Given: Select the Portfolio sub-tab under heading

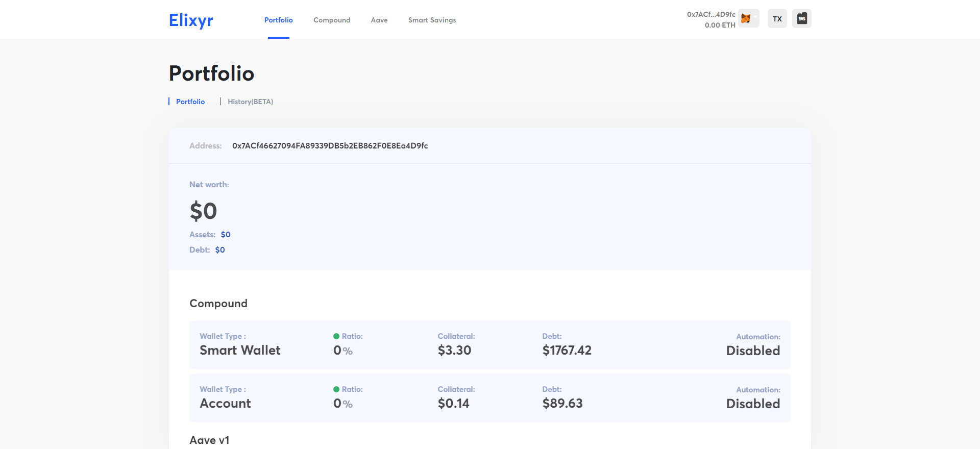Looking at the screenshot, I should pos(190,102).
